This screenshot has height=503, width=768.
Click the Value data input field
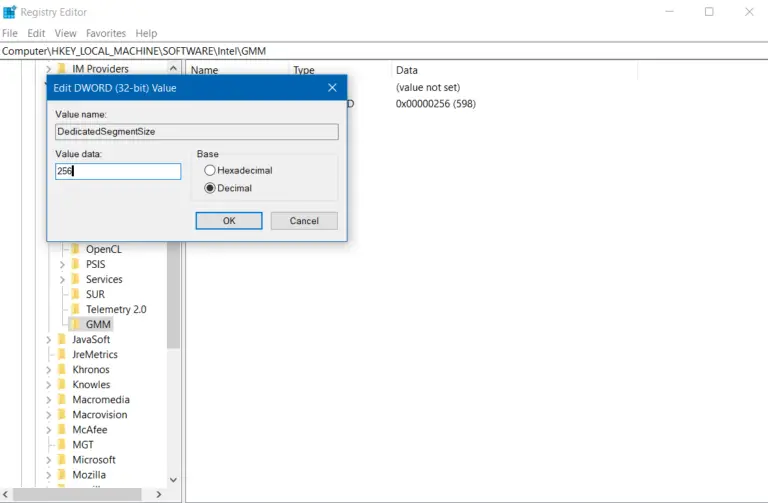click(x=118, y=171)
